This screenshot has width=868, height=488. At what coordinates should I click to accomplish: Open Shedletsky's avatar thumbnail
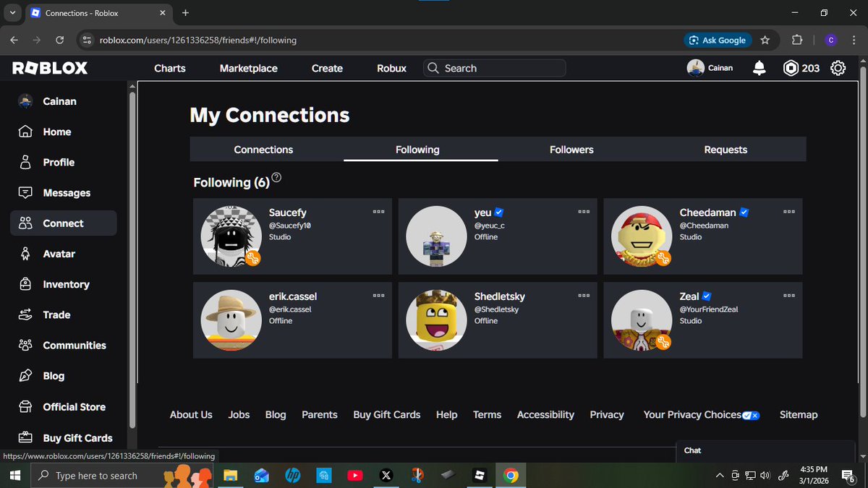click(435, 321)
